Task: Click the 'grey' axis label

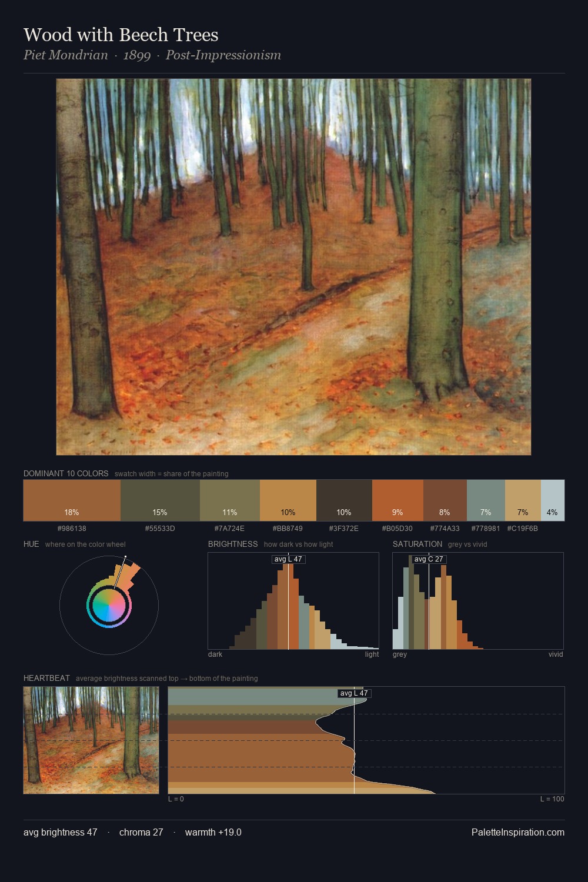Action: click(400, 654)
